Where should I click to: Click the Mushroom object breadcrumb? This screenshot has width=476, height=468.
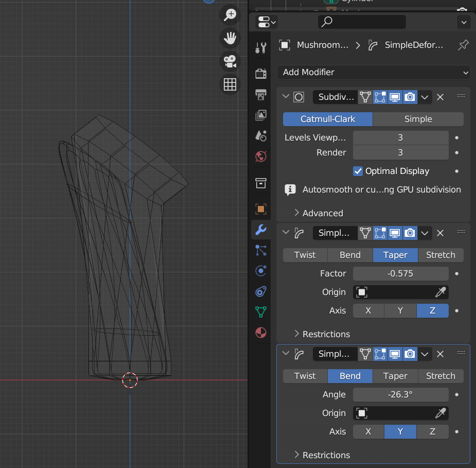[x=313, y=45]
